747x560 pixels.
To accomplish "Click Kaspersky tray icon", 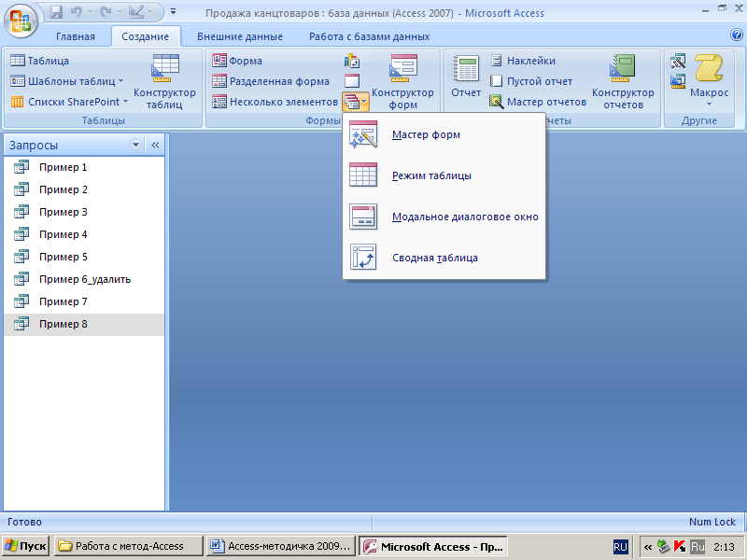I will tap(680, 546).
